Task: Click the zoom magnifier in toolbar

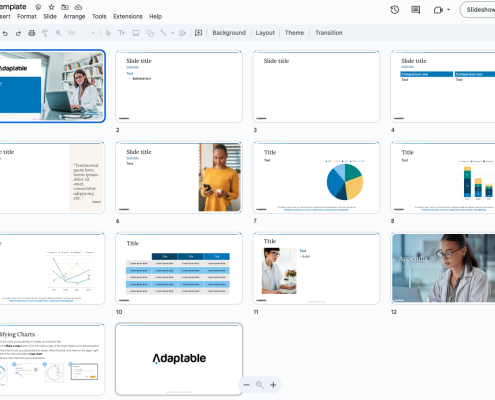Action: click(58, 33)
